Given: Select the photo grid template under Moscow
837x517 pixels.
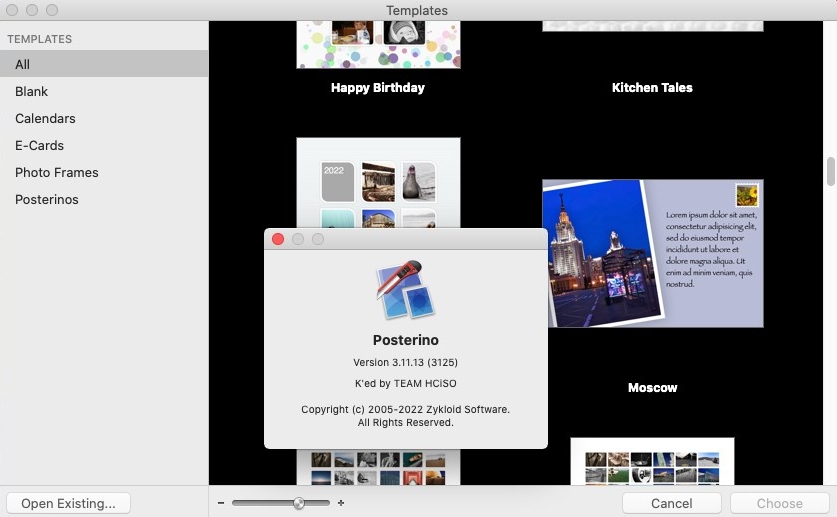Looking at the screenshot, I should pyautogui.click(x=652, y=462).
